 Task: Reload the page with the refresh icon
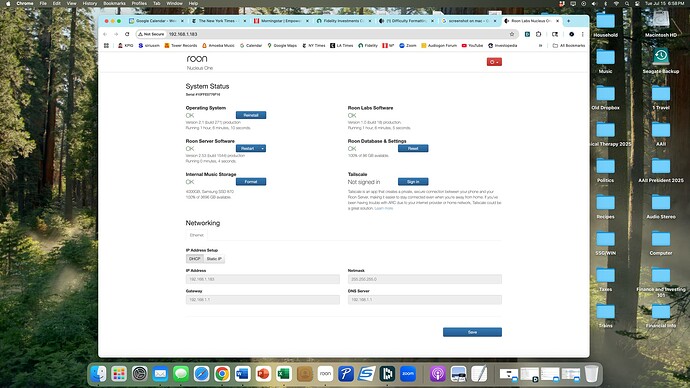[127, 34]
